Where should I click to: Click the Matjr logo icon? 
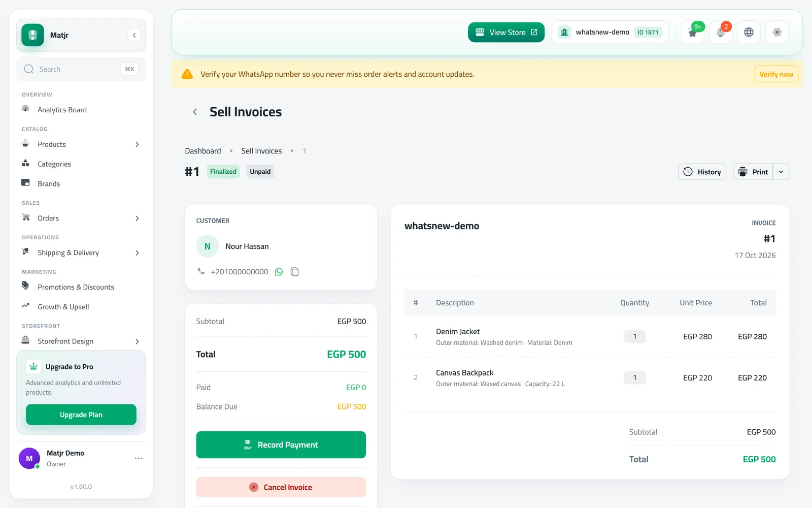(x=33, y=35)
